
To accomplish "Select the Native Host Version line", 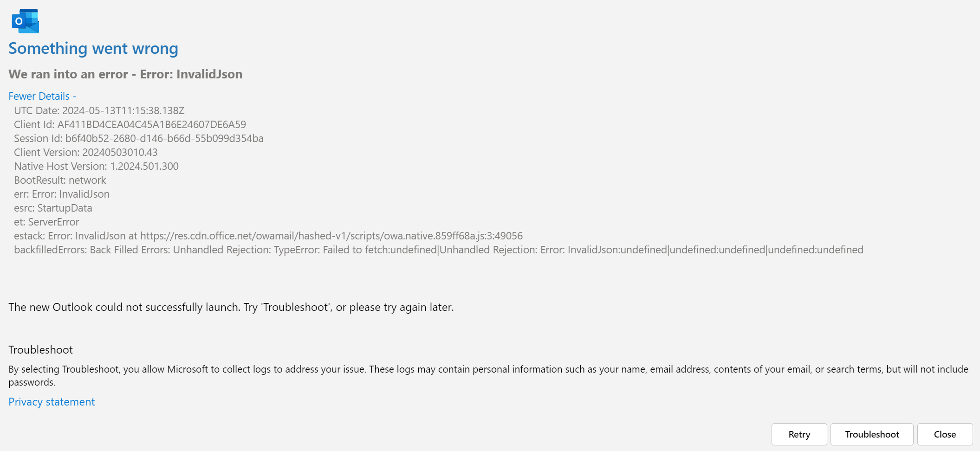I will (x=96, y=166).
